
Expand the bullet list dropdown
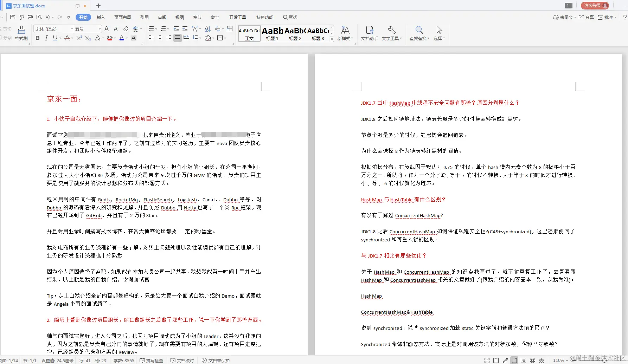(157, 29)
